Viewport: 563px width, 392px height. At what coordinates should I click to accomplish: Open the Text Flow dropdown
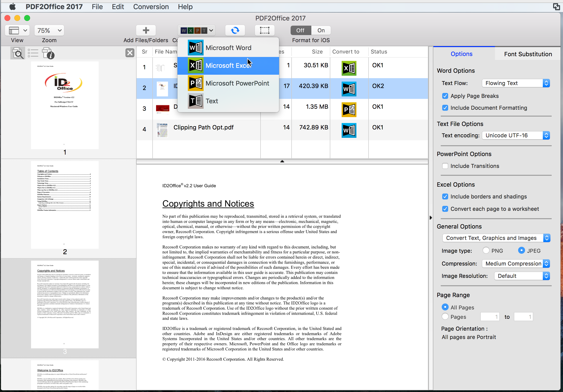click(x=516, y=83)
